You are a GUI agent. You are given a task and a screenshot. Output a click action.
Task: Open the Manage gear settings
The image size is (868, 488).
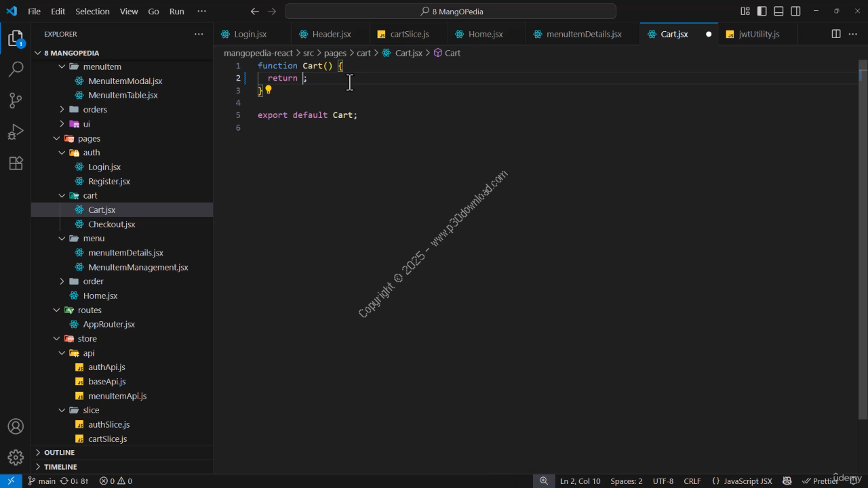(x=16, y=457)
